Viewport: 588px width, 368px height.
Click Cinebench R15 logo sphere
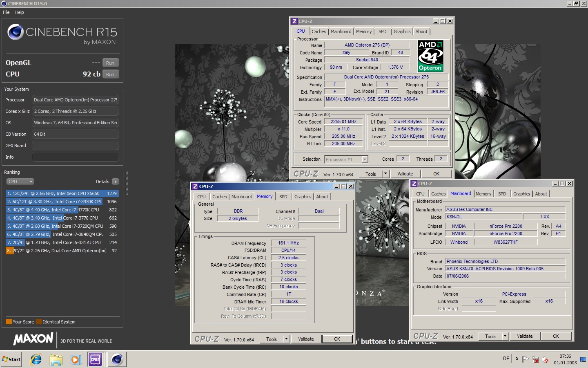[x=16, y=32]
